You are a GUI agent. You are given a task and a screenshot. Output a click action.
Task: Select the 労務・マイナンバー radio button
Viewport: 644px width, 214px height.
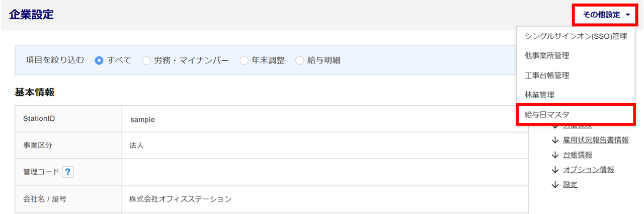coord(146,60)
